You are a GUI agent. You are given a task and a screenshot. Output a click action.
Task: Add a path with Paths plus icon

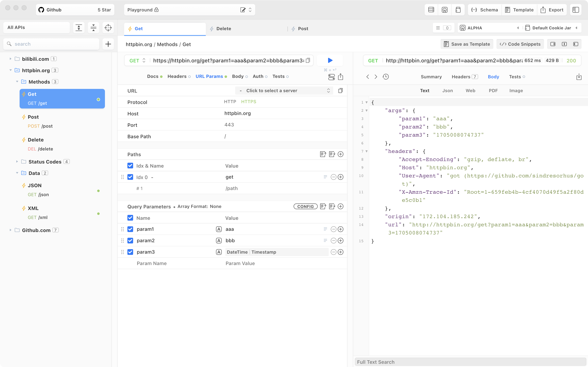[341, 154]
